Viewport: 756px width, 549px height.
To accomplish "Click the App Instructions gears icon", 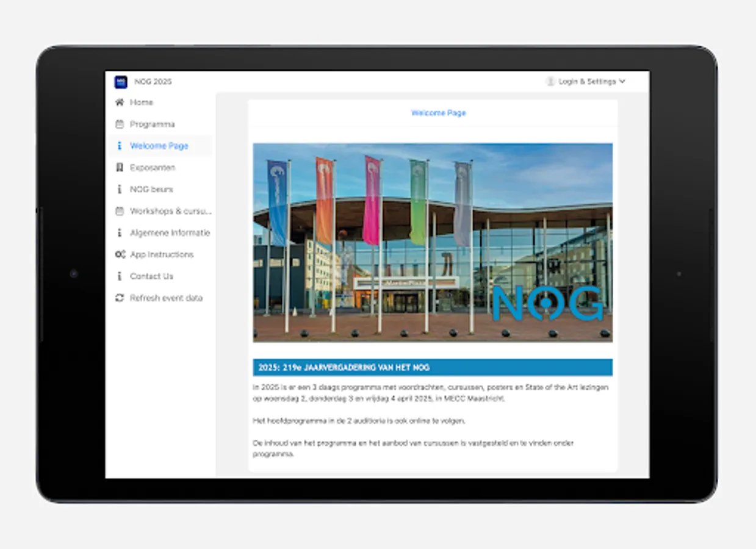I will (120, 254).
